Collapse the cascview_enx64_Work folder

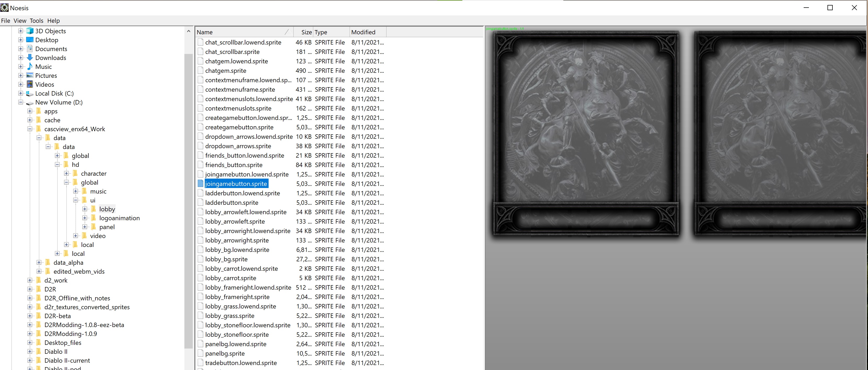(30, 129)
